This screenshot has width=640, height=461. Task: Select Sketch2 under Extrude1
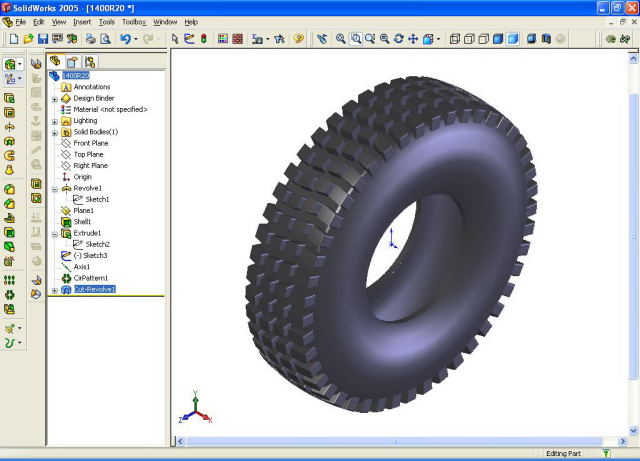pos(97,244)
